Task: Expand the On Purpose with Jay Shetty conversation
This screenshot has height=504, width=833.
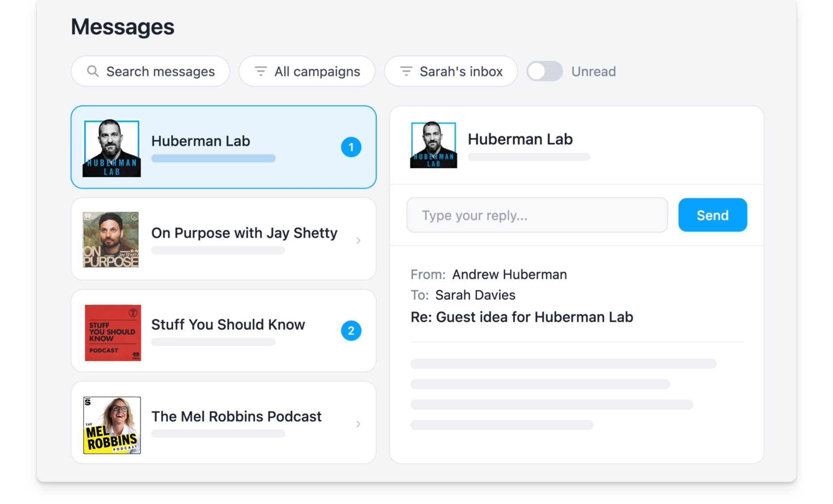Action: (358, 240)
